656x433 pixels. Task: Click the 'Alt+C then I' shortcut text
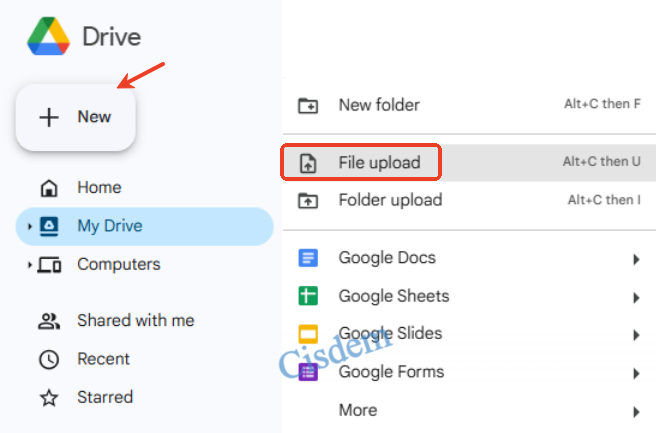click(604, 200)
